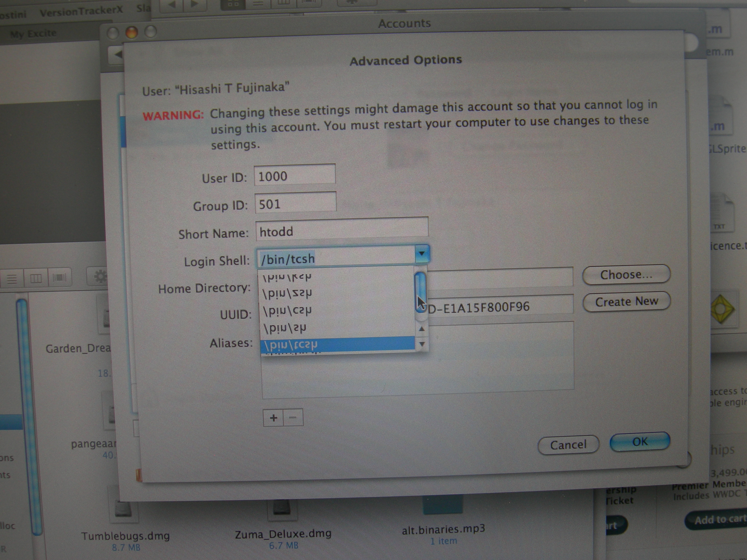Click the shell list scrollbar thumb
Screen dimensions: 747x560
tap(421, 292)
